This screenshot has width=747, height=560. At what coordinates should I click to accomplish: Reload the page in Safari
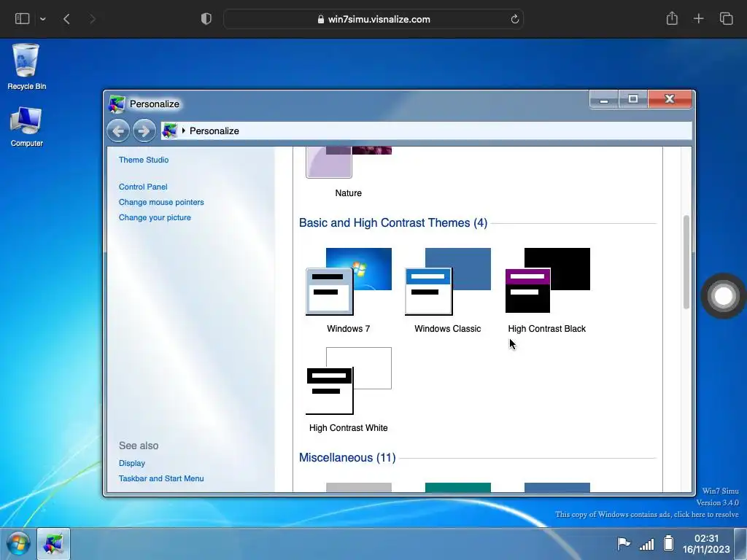514,19
